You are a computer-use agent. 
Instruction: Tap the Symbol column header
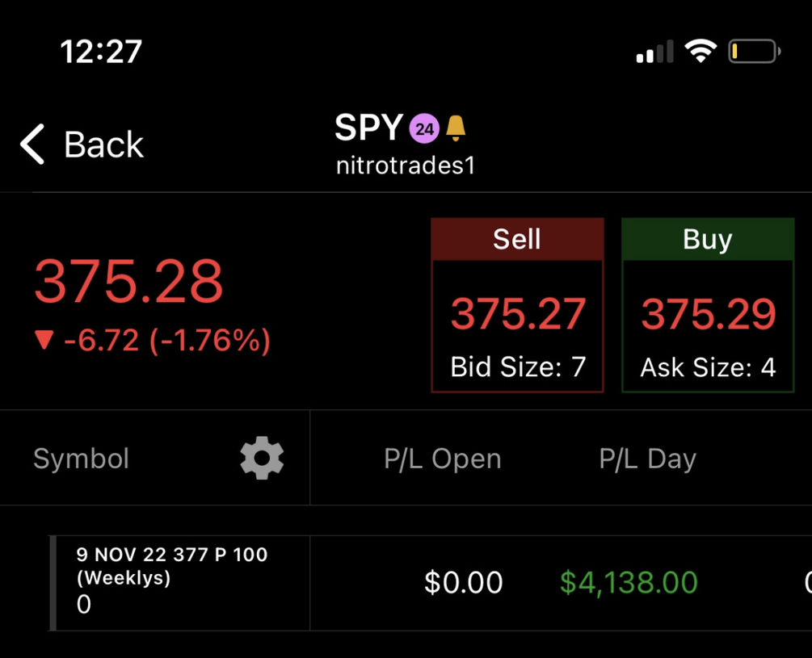pyautogui.click(x=81, y=459)
